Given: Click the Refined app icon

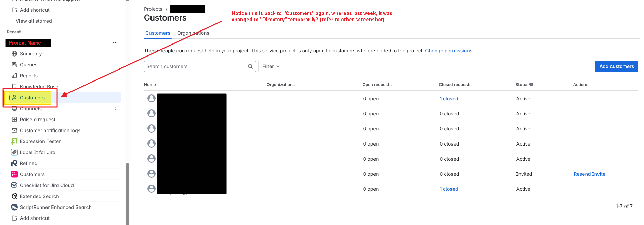Looking at the screenshot, I should click(14, 163).
